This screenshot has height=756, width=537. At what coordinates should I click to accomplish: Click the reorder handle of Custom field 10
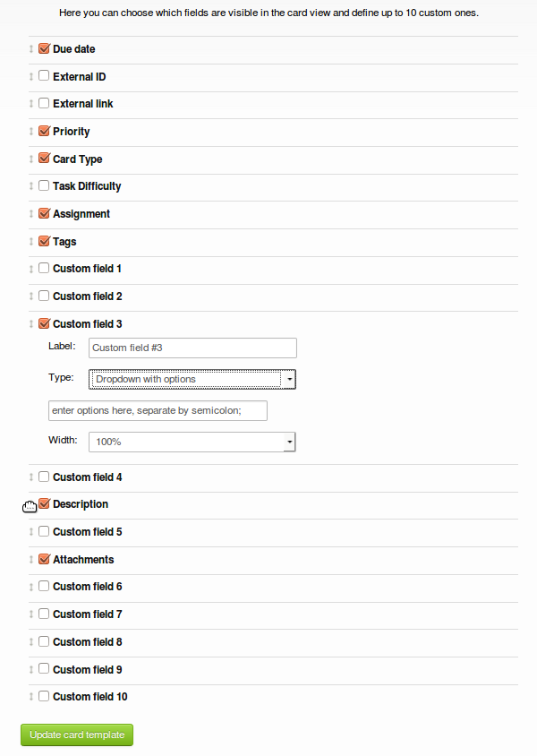[31, 697]
